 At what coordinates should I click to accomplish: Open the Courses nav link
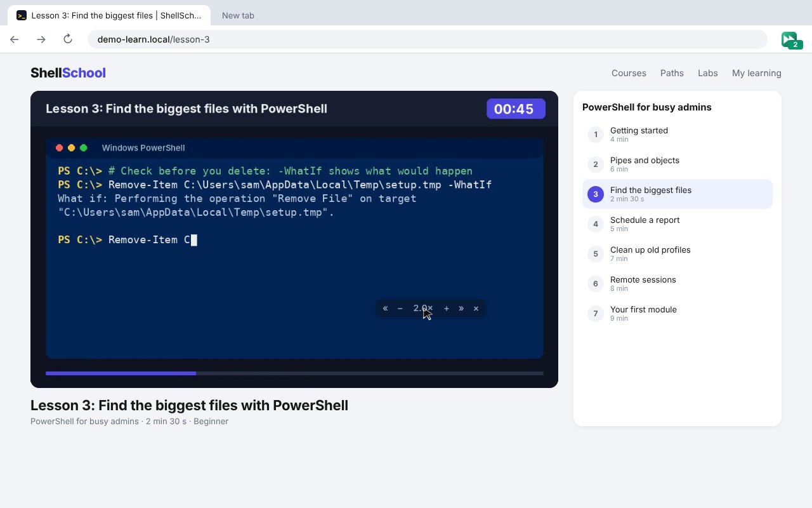click(x=629, y=73)
